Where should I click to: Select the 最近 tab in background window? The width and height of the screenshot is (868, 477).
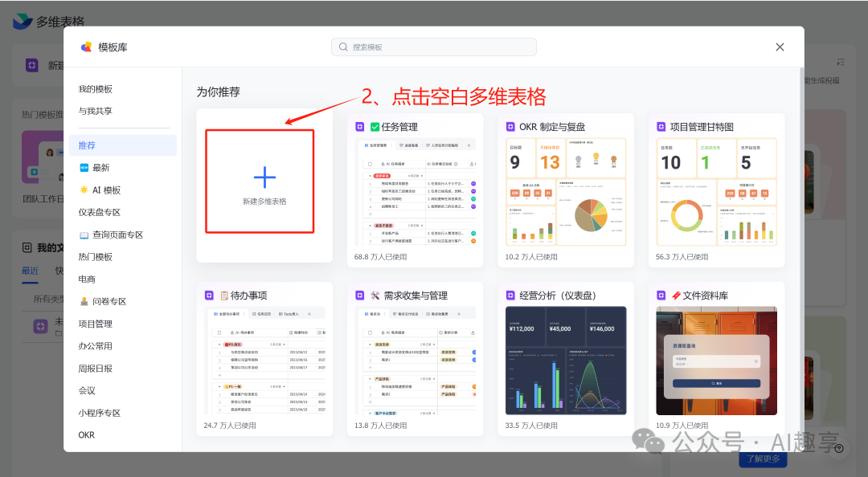pyautogui.click(x=30, y=271)
